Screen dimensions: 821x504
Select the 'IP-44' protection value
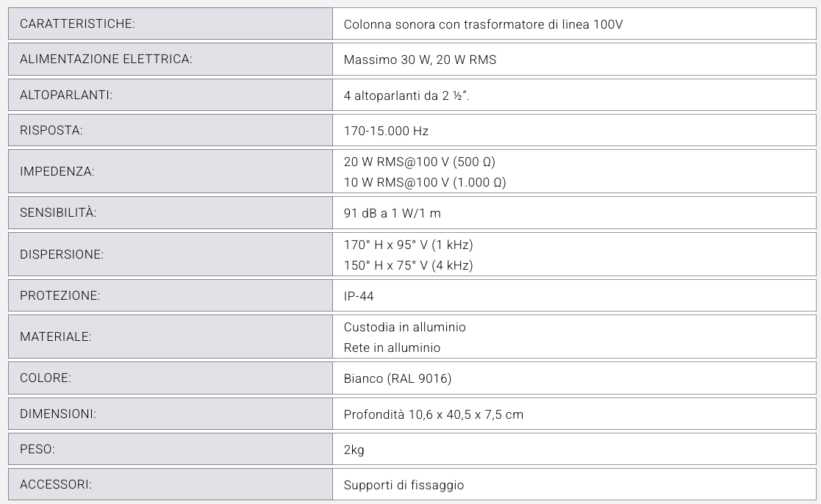pos(359,295)
